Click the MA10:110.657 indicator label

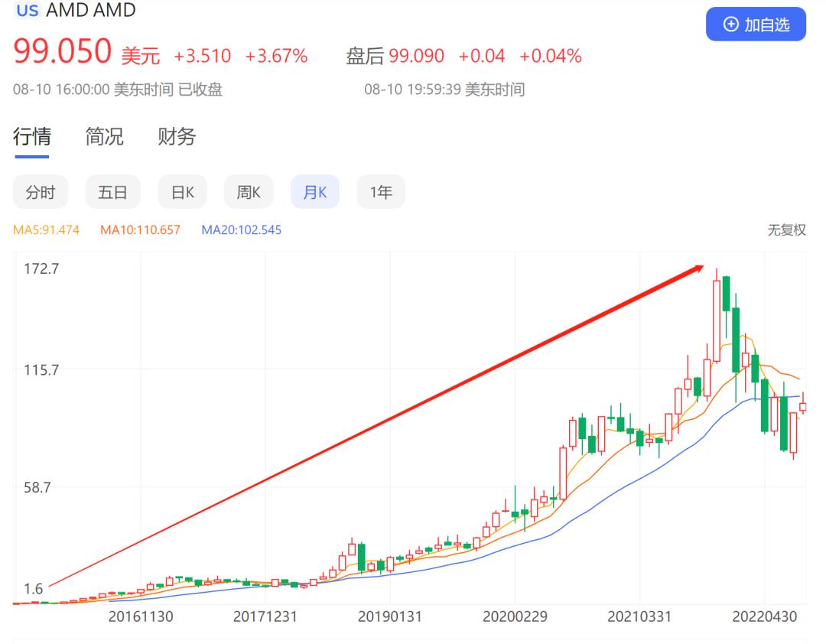tap(140, 229)
